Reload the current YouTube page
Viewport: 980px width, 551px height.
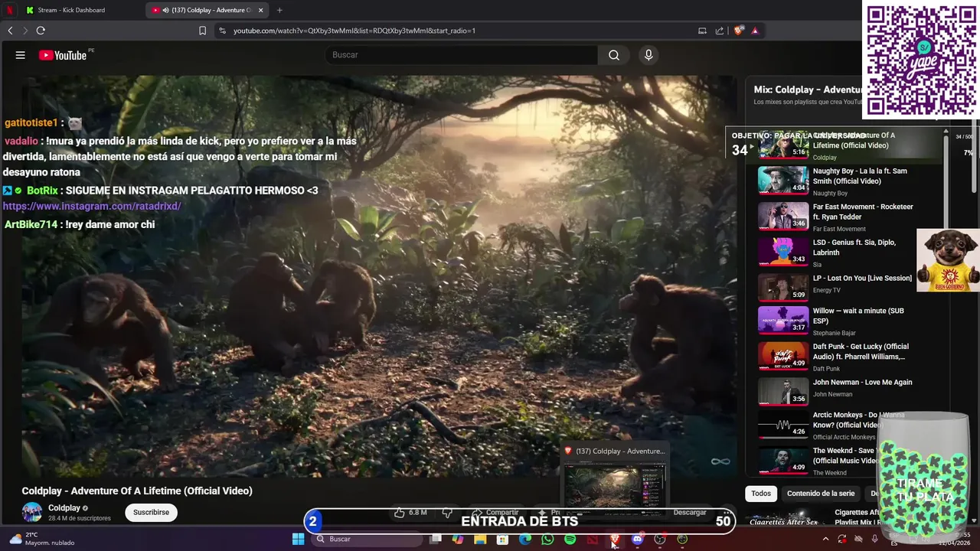click(x=41, y=31)
